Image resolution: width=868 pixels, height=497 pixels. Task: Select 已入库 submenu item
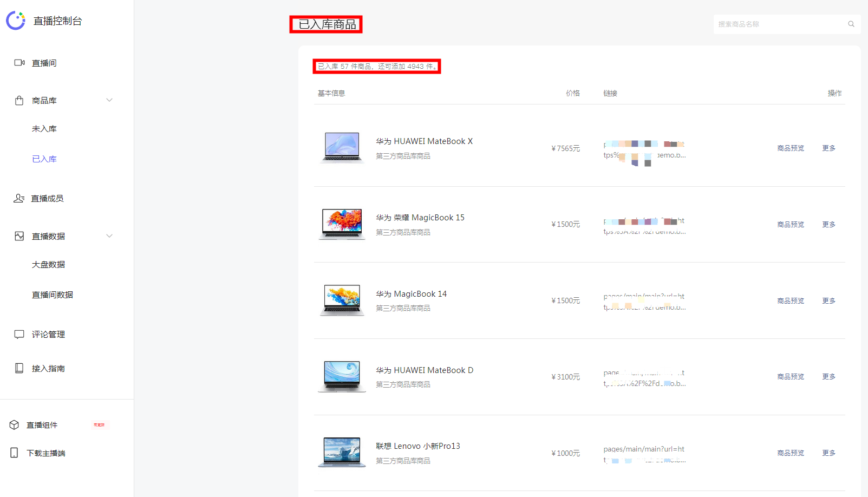pyautogui.click(x=44, y=159)
